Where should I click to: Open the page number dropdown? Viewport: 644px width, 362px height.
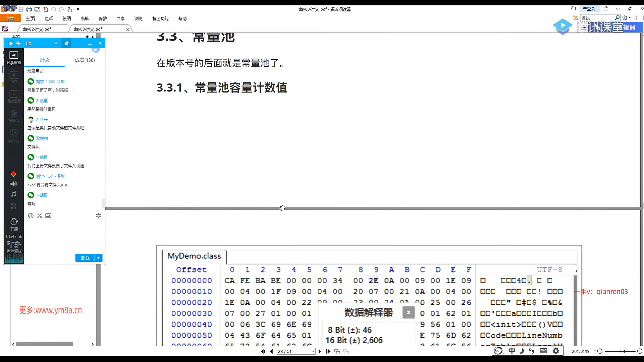[x=313, y=351]
